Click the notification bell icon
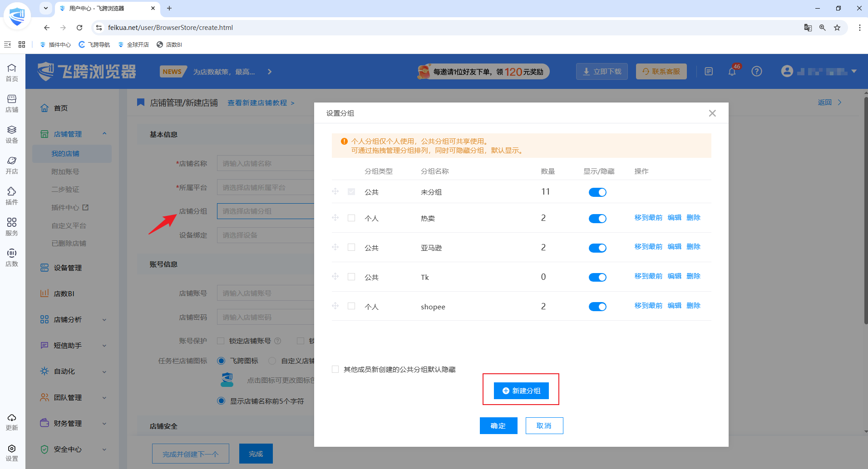The height and width of the screenshot is (469, 868). coord(732,72)
